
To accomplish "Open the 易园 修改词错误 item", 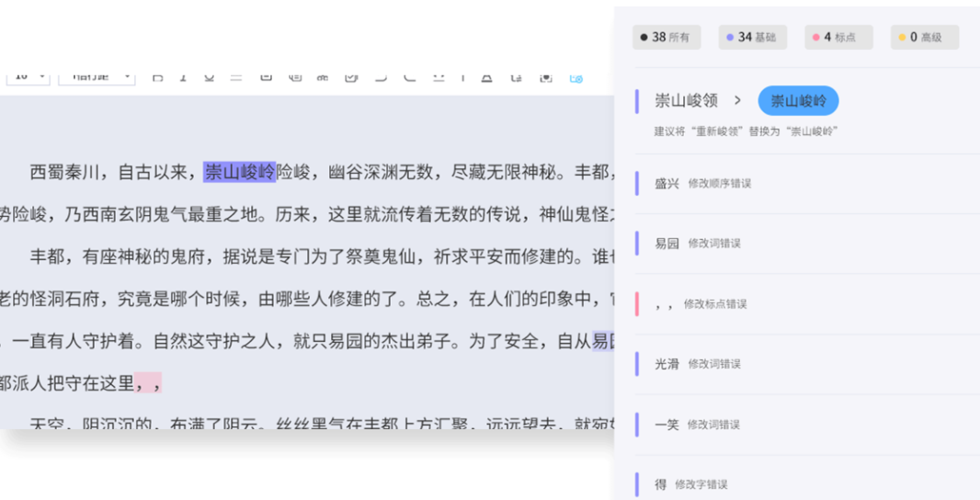I will 806,244.
